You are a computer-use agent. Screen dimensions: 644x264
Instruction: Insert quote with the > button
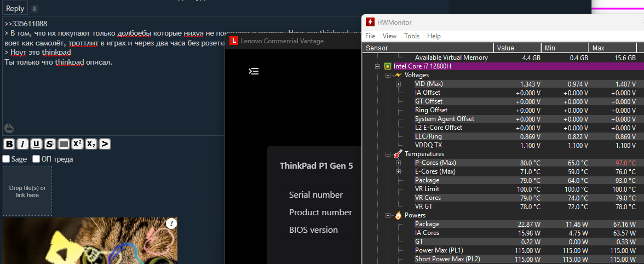pyautogui.click(x=105, y=144)
